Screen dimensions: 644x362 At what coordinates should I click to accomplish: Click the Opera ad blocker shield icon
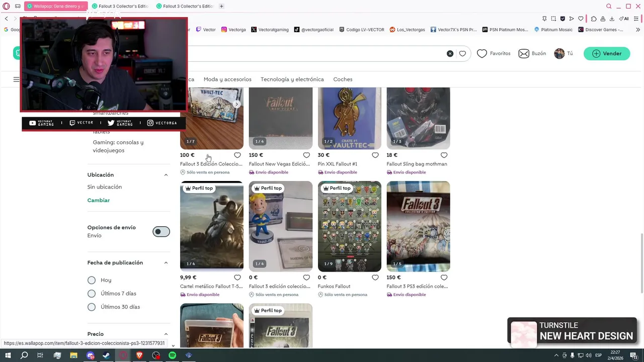(562, 19)
